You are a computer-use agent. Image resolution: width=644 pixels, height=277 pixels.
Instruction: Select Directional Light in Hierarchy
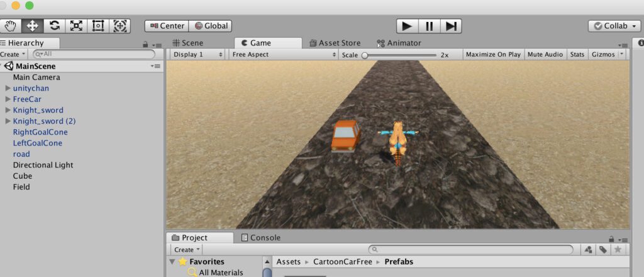[x=43, y=165]
